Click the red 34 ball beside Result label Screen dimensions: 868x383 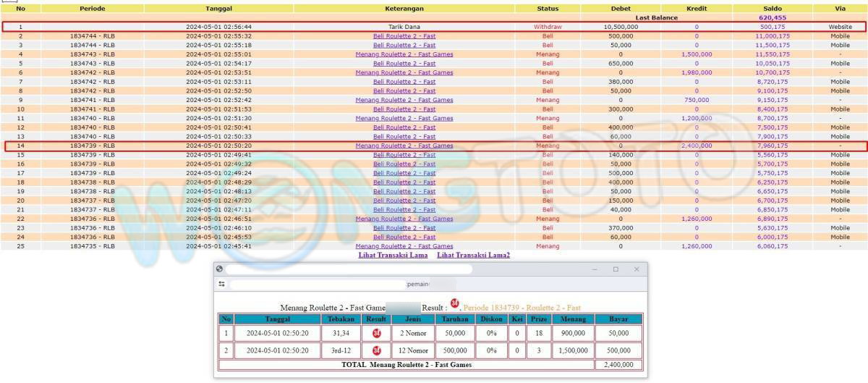455,303
